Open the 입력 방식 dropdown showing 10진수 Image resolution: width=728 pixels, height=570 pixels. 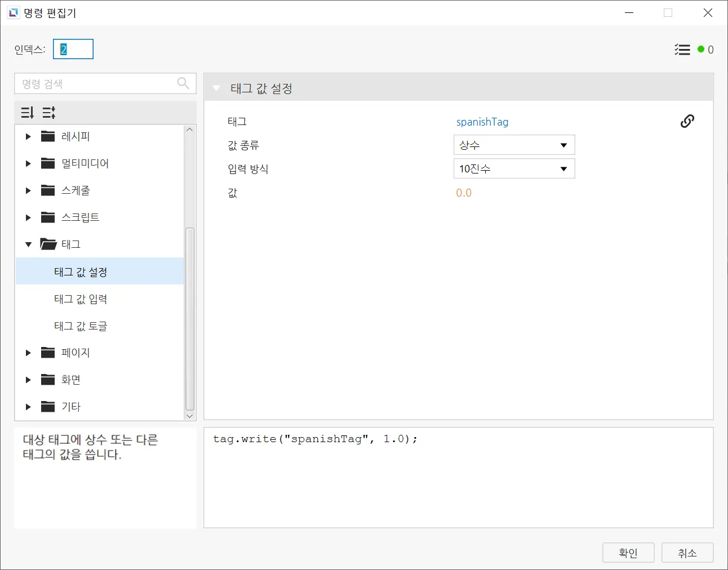tap(514, 168)
